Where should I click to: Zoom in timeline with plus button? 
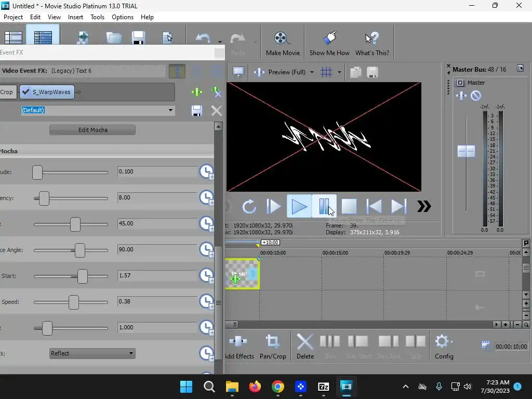[x=506, y=325]
